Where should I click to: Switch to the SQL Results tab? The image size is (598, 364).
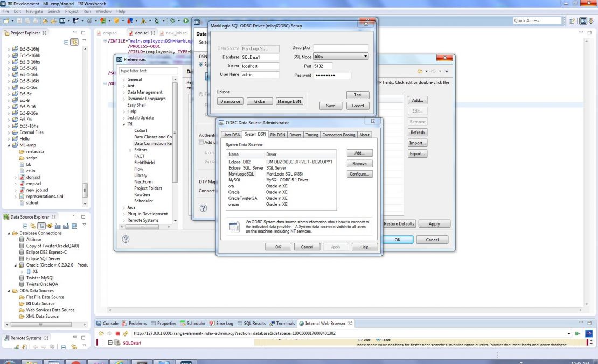pos(252,323)
